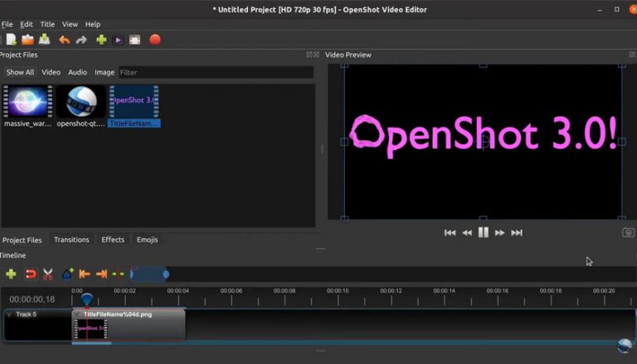Save a snapshot with the camera icon

click(628, 233)
